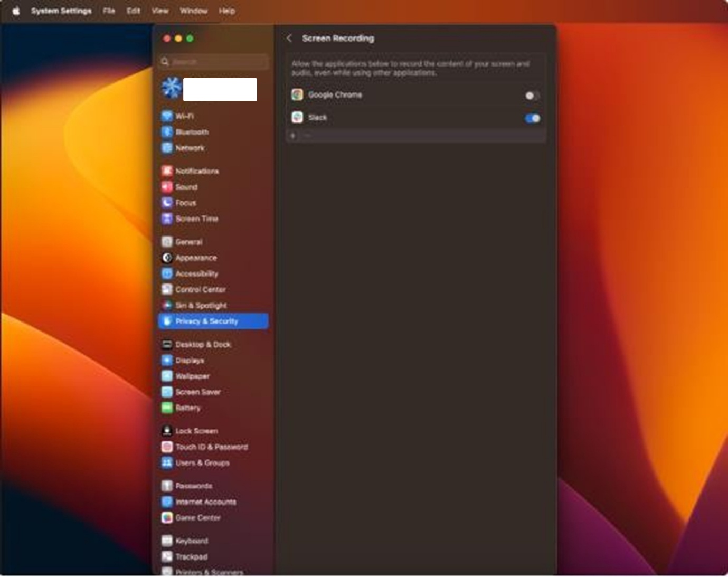
Task: Open Displays settings
Action: click(x=189, y=360)
